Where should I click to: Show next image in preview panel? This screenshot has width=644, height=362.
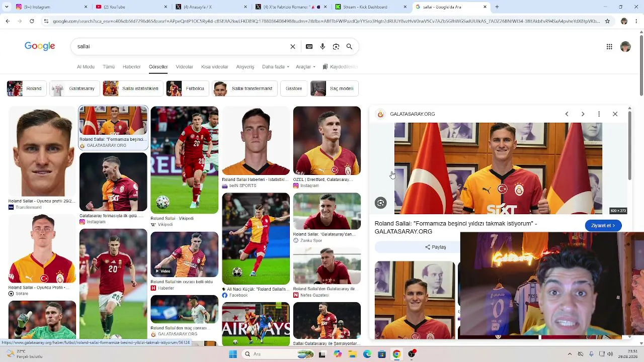(583, 114)
